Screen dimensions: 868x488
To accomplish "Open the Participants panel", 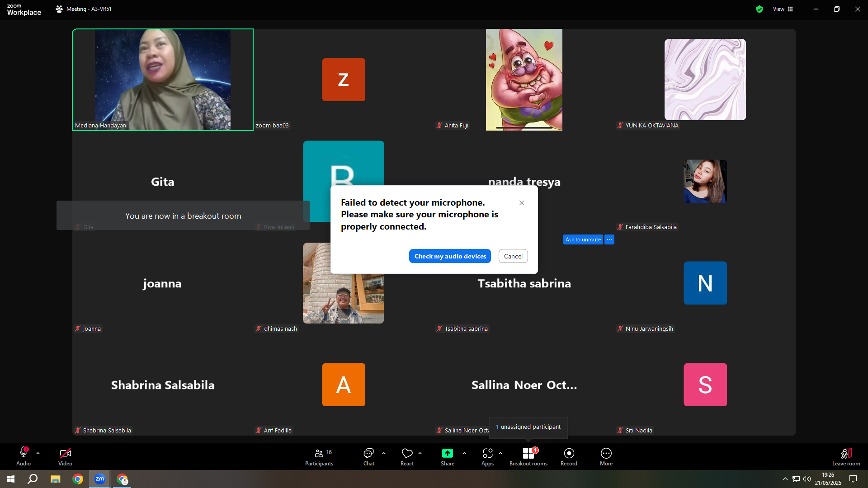I will [x=319, y=456].
